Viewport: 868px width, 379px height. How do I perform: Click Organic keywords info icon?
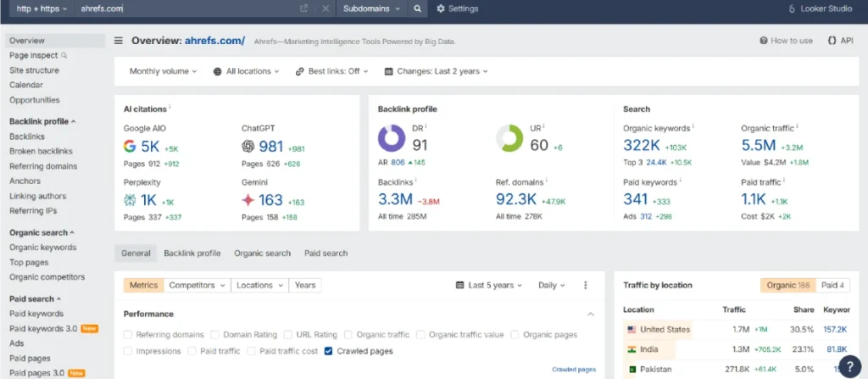tap(693, 126)
